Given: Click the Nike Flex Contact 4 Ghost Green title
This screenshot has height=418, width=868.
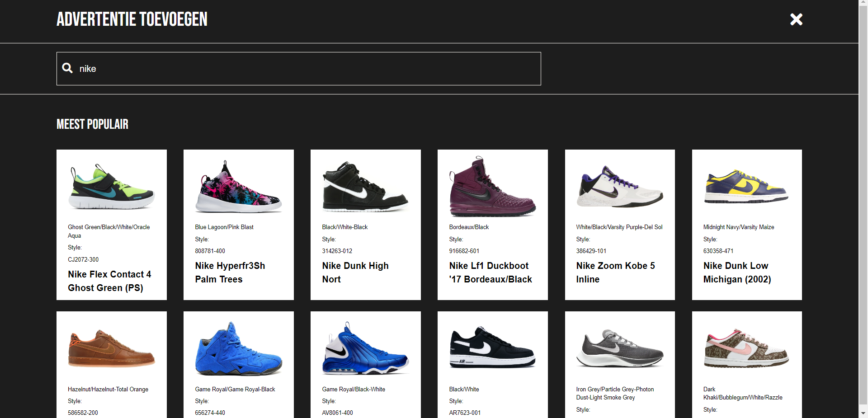Looking at the screenshot, I should [109, 281].
